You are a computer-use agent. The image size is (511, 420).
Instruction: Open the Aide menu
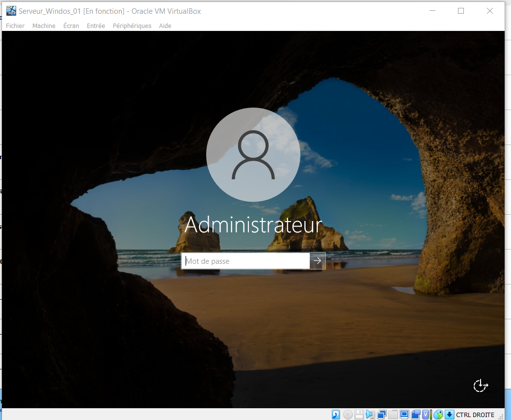(165, 26)
